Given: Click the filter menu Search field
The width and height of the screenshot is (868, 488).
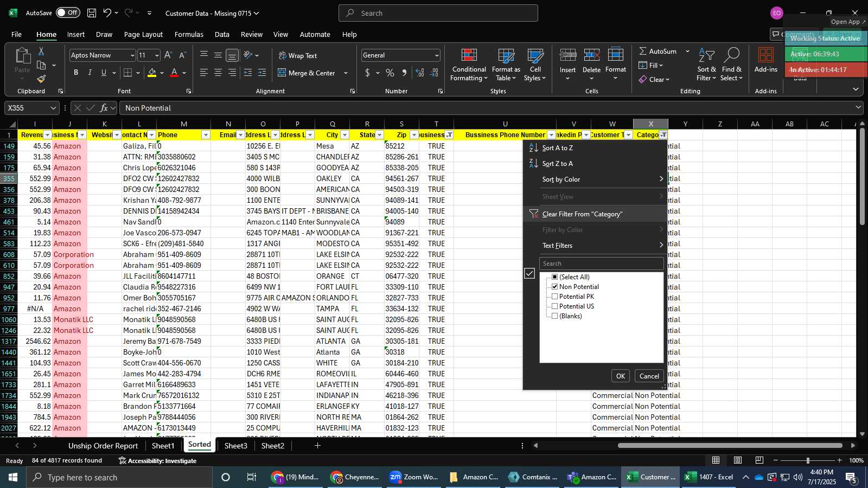Looking at the screenshot, I should [x=601, y=264].
